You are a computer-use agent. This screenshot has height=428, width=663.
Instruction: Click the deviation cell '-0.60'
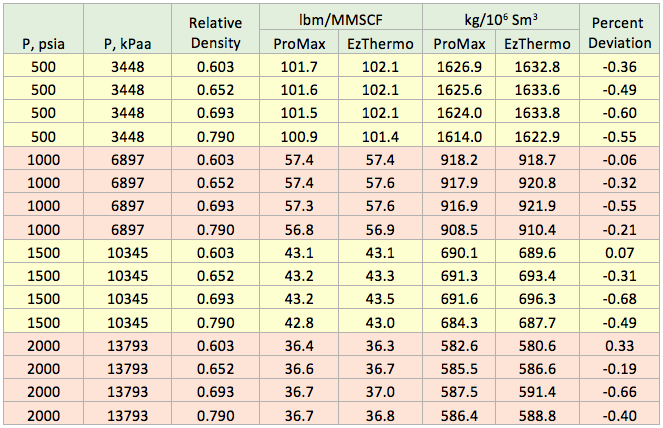pyautogui.click(x=619, y=112)
